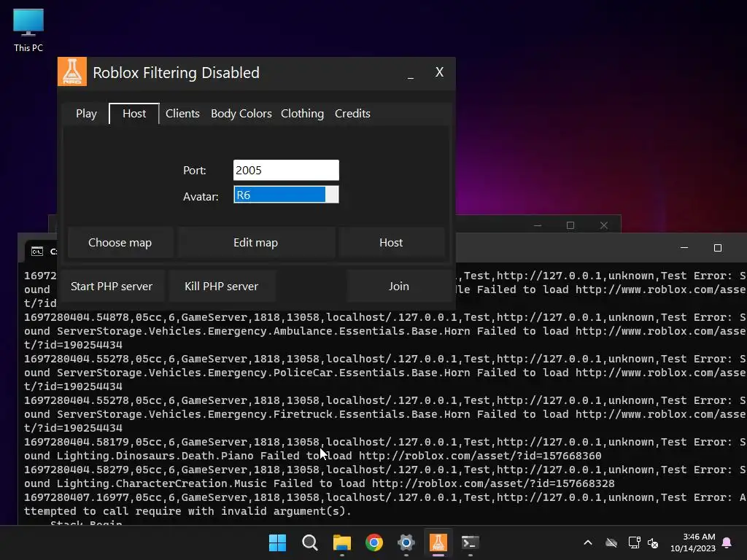Click the console window's command prompt icon

(x=37, y=252)
